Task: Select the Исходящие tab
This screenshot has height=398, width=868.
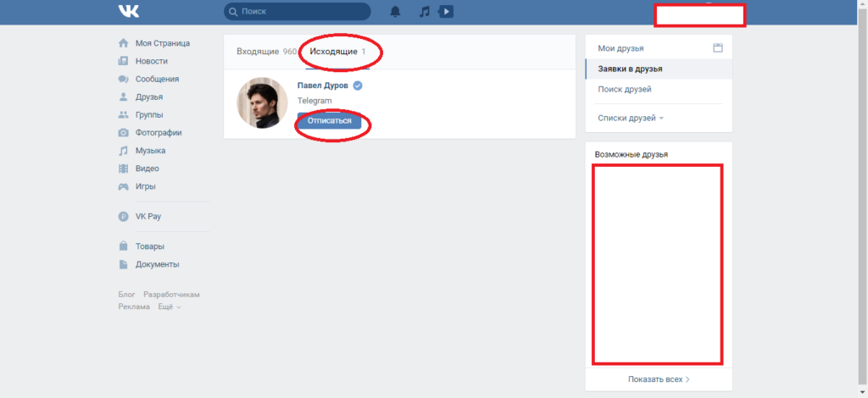Action: (337, 52)
